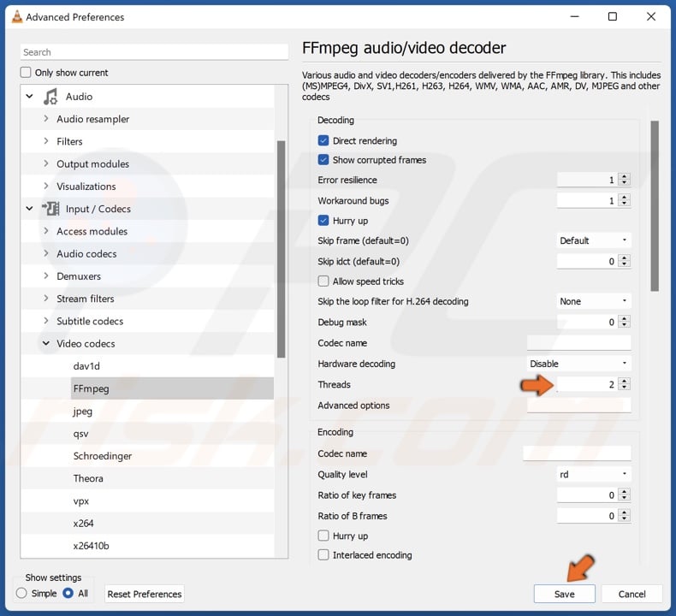Click the Threads value field
This screenshot has width=676, height=616.
(x=587, y=384)
